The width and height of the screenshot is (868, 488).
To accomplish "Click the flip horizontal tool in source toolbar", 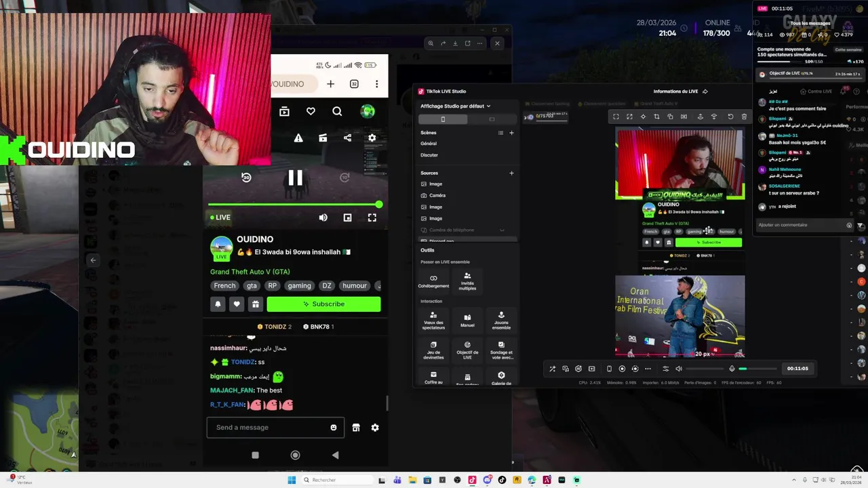I will click(x=684, y=117).
